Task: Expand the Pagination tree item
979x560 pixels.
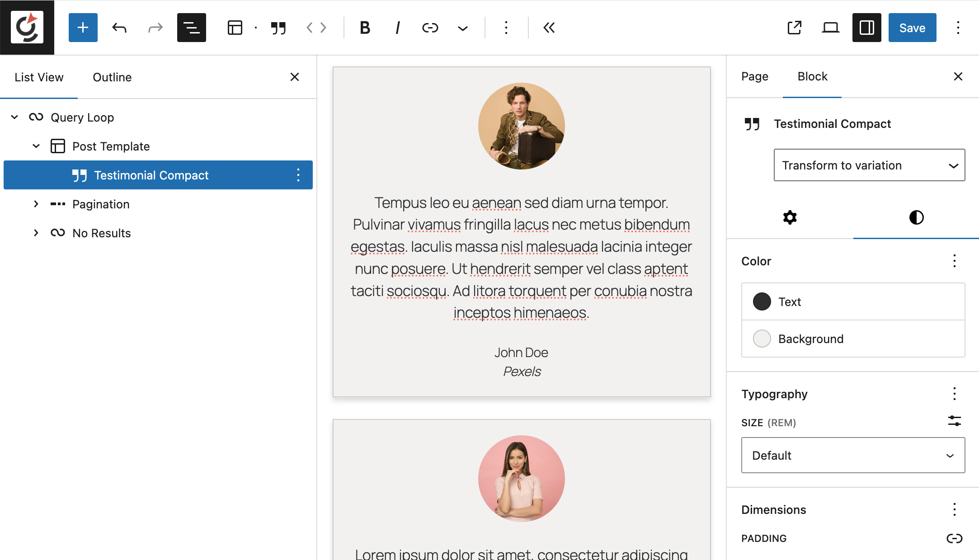Action: tap(36, 204)
